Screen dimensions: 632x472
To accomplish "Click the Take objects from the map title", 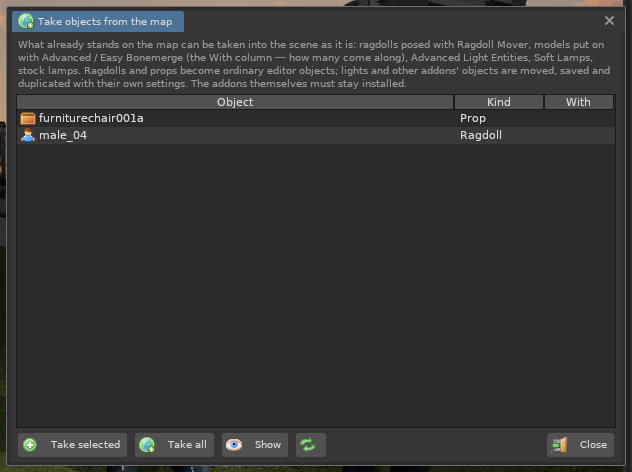I will pos(105,21).
